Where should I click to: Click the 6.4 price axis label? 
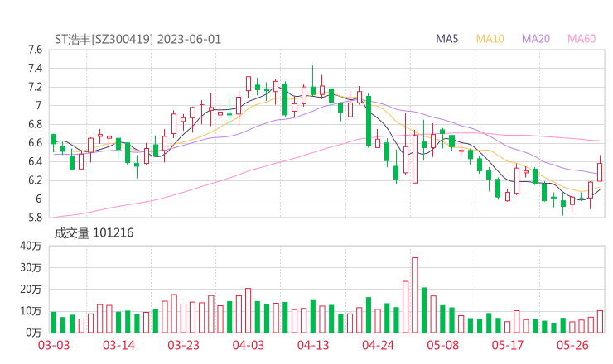tap(35, 161)
